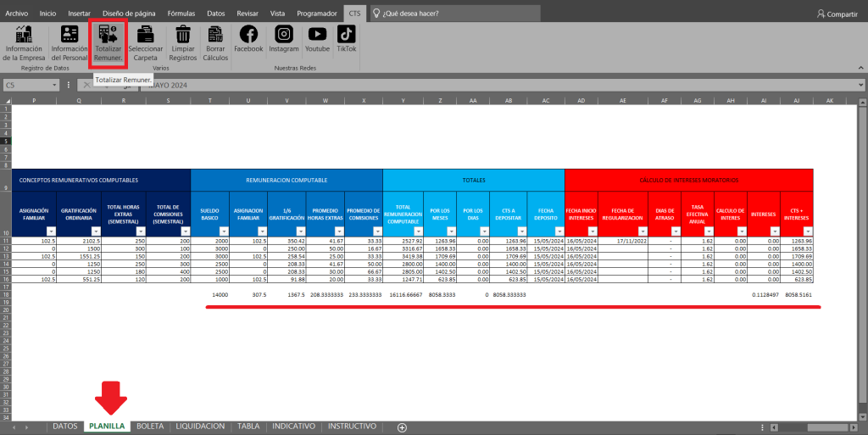868x435 pixels.
Task: Open filter dropdown for TASA EFECTIVA ANUAL
Action: pos(709,231)
